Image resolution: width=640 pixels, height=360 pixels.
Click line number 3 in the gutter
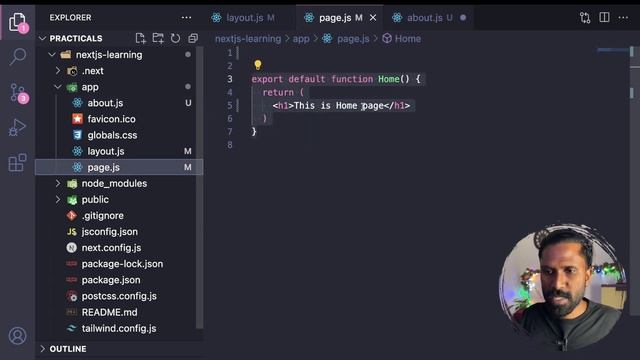tap(230, 79)
